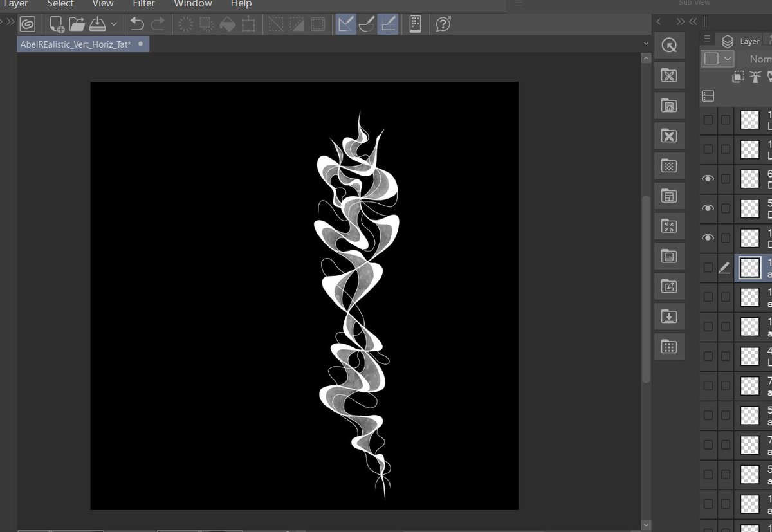The image size is (772, 532).
Task: Click the single left chevron above material icons
Action: (659, 22)
